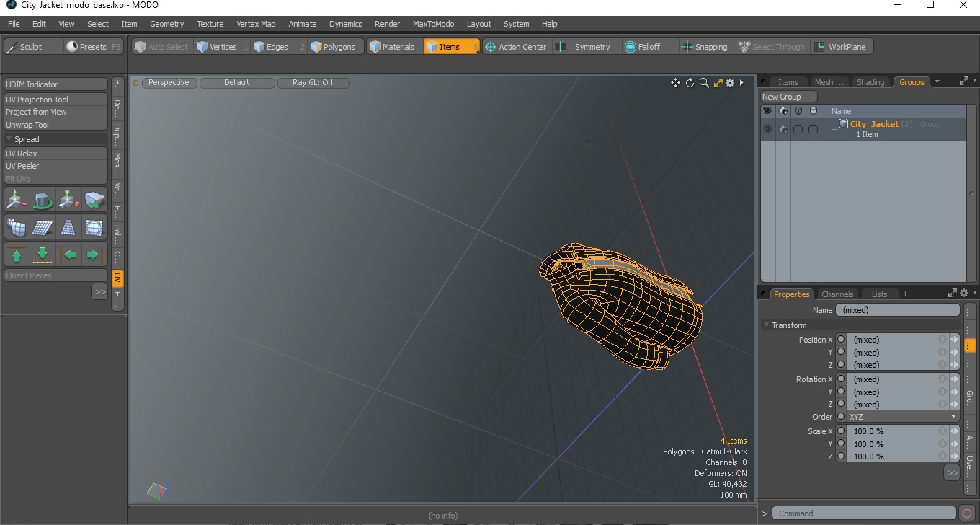Click the cube with green arrow icon
Screen dimensions: 980x525
coord(94,200)
